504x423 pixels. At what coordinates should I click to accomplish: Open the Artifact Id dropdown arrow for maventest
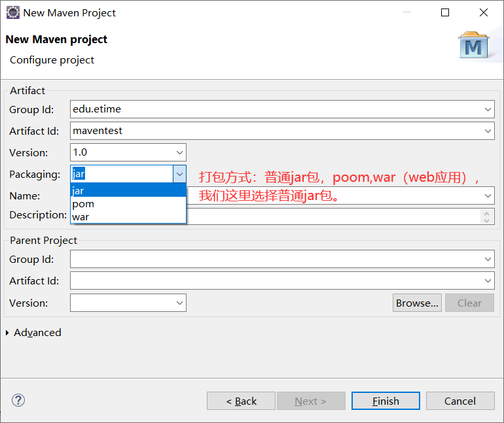(x=488, y=131)
